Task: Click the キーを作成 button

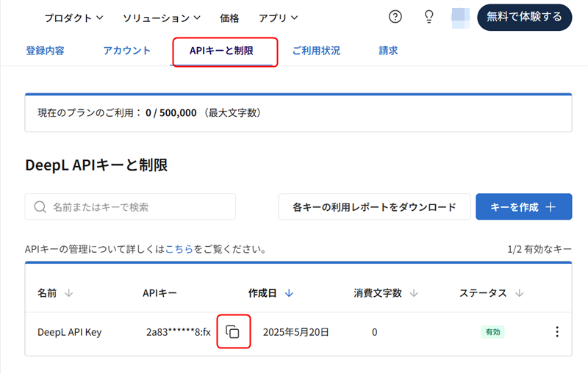Action: pos(524,207)
